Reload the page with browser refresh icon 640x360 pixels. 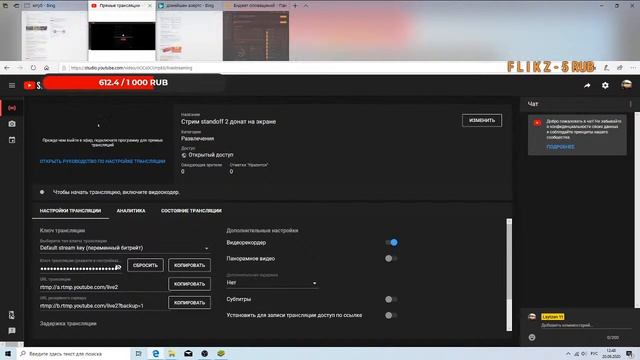point(33,68)
